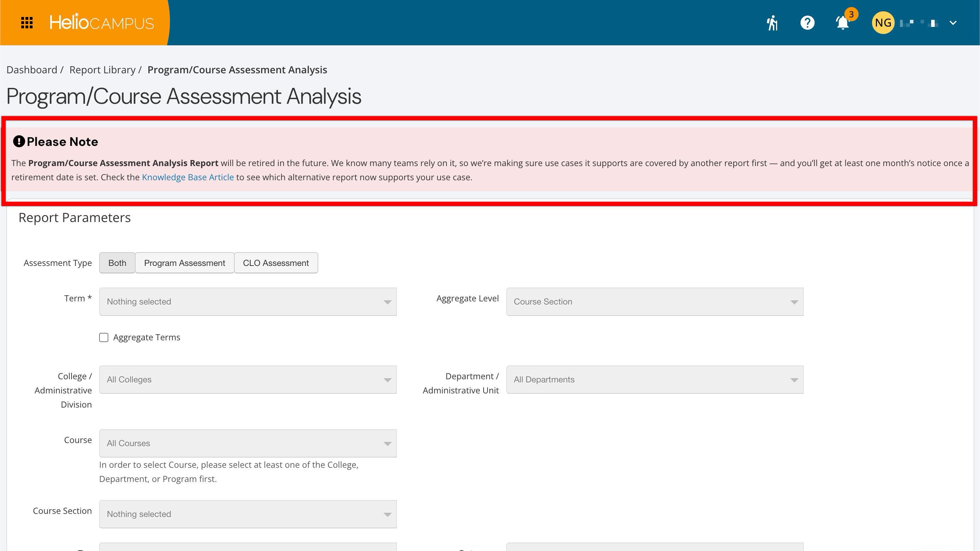Open the walking-person guided tour icon

coord(772,23)
